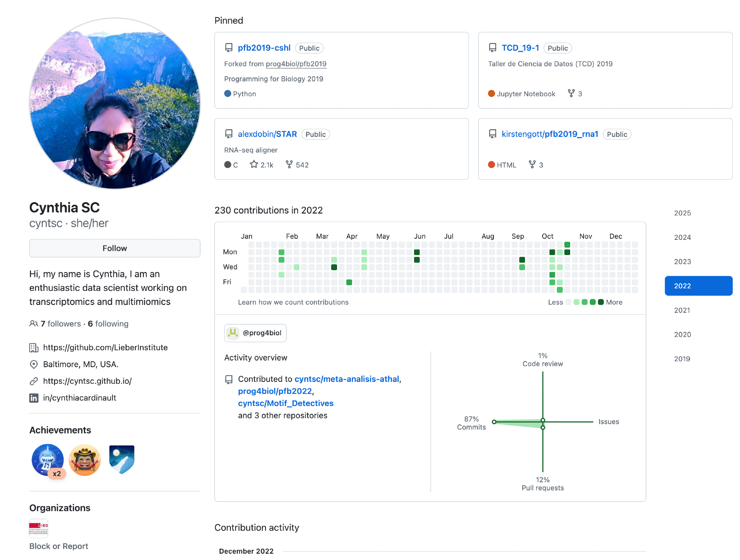The image size is (740, 560).
Task: Click the STAR repository star count icon
Action: click(x=253, y=164)
